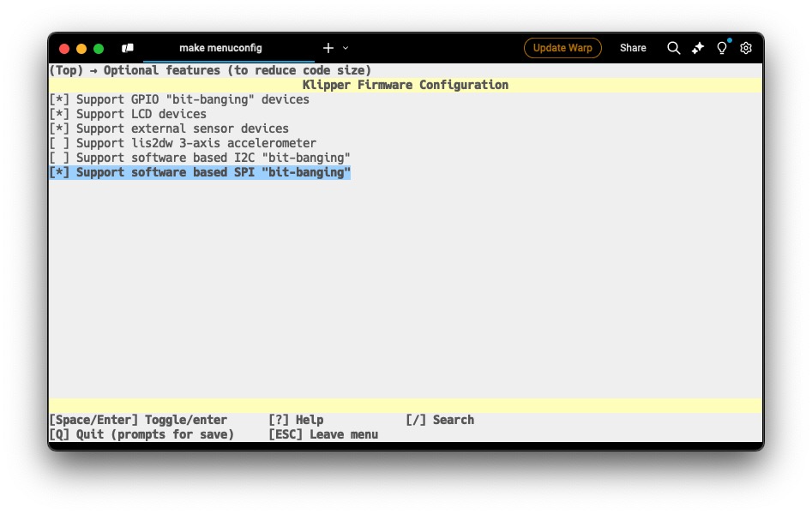
Task: Click the [?] Help hint
Action: coord(296,420)
